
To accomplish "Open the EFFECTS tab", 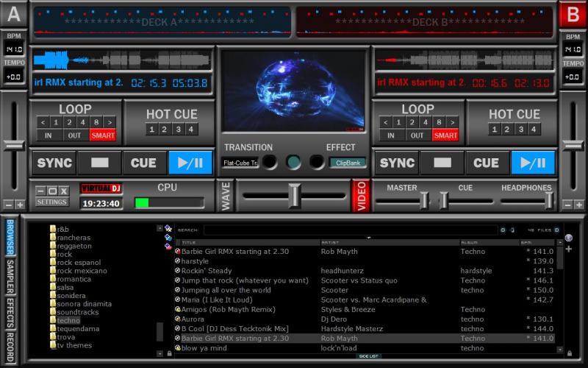I will [x=10, y=314].
